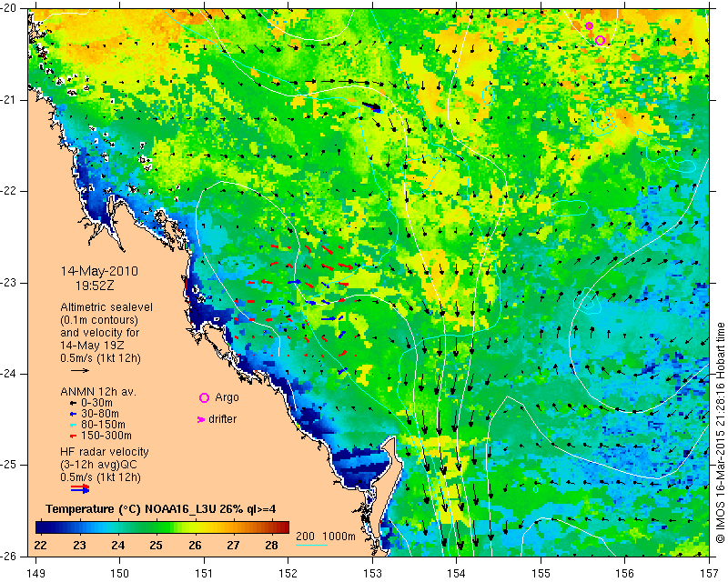The image size is (728, 582).
Task: Click the blue 30-80m arrow legend marker
Action: 73,414
